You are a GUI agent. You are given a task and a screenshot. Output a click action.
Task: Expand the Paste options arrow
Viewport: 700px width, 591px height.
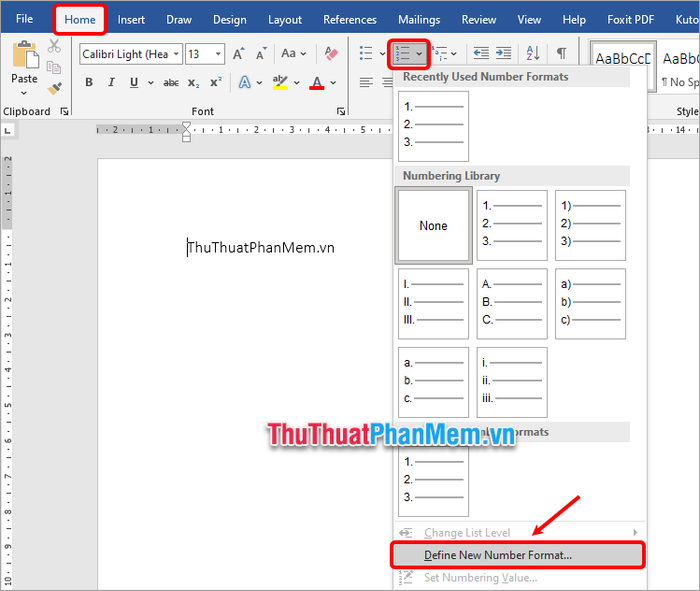(24, 93)
